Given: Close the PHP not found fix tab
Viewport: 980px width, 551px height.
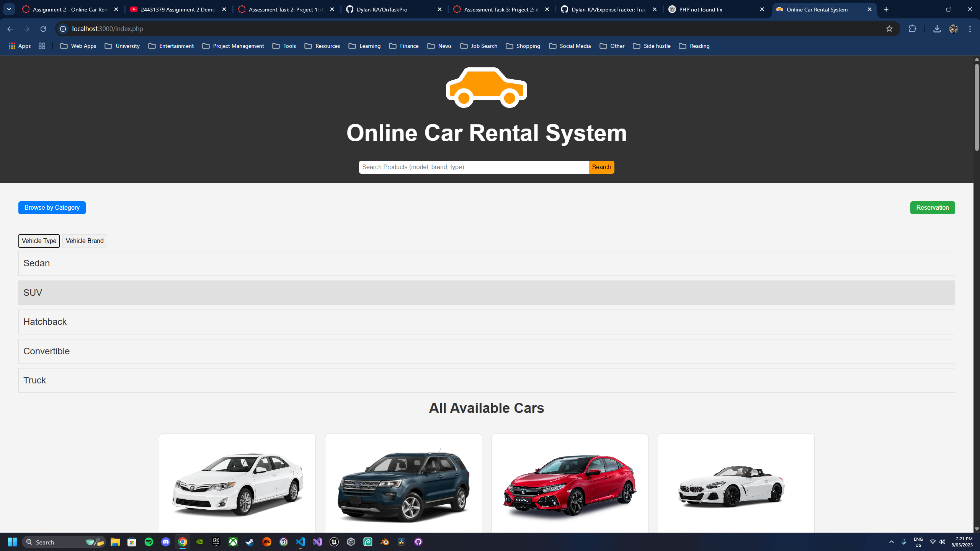Looking at the screenshot, I should click(762, 10).
